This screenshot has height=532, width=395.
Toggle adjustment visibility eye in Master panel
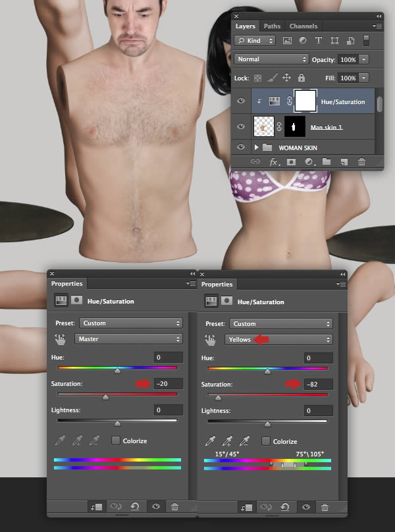tap(156, 507)
